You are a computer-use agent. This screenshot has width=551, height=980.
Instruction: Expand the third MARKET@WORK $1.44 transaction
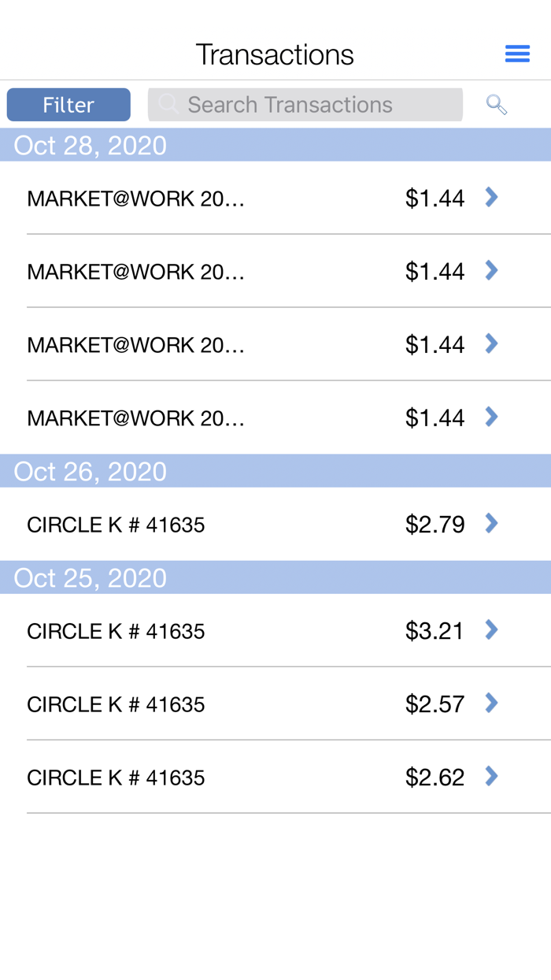[x=490, y=343]
